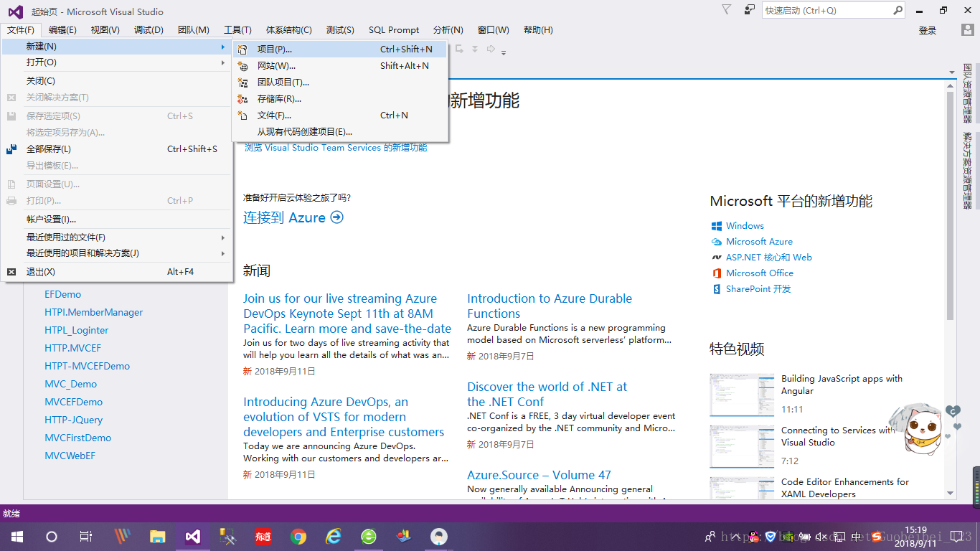Screen dimensions: 980x551
Task: Expand 打开(O) submenu in File menu
Action: 118,62
